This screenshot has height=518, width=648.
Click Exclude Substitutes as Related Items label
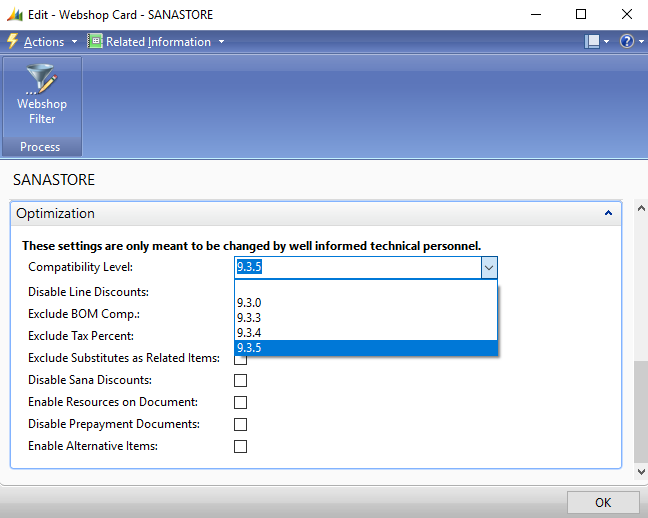(124, 358)
